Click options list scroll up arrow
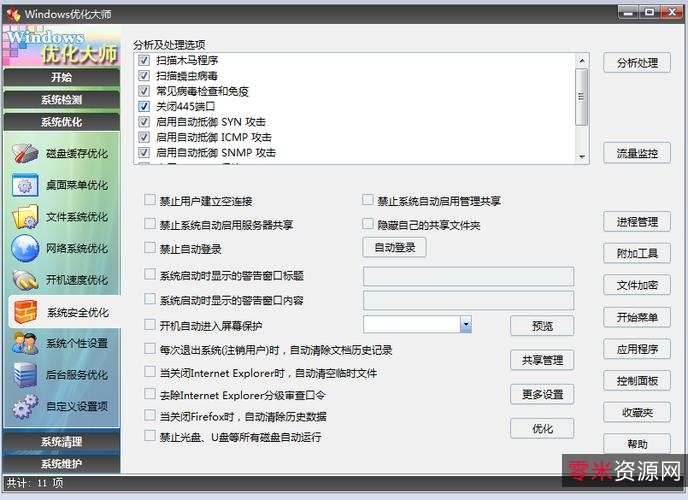The image size is (688, 500). (582, 61)
